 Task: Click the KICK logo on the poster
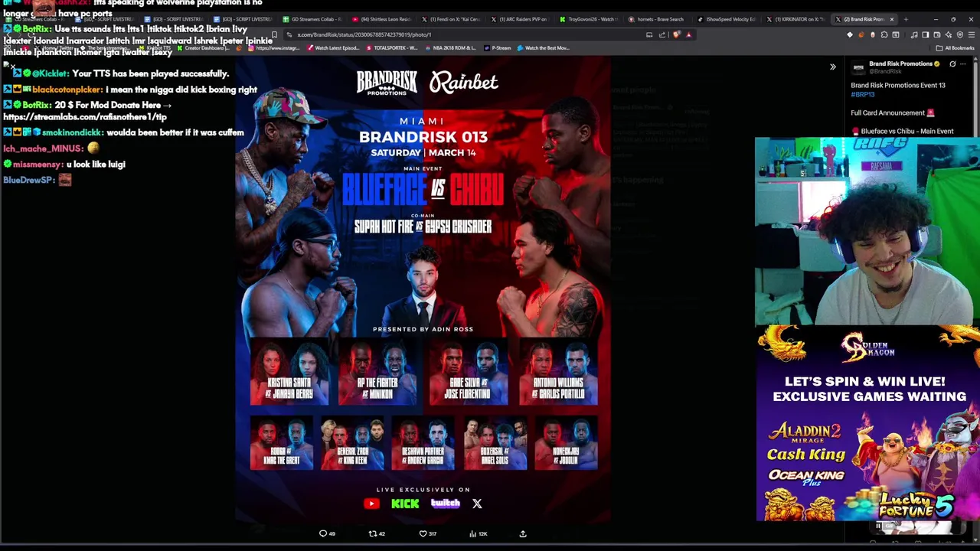405,504
